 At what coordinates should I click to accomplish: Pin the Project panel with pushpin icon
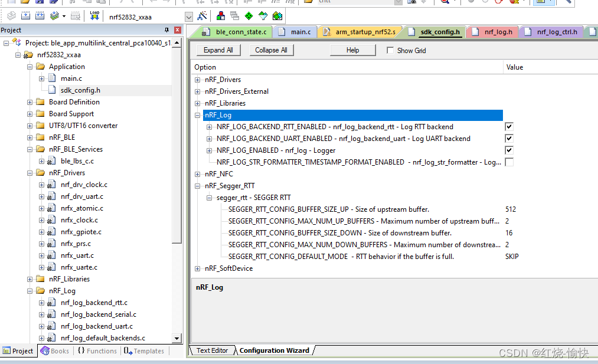coord(166,30)
